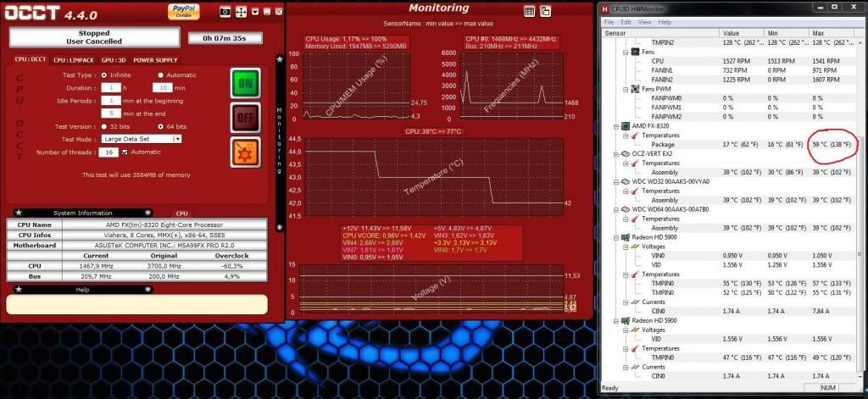Image resolution: width=868 pixels, height=399 pixels.
Task: Click the Fans icon above CPU fan row
Action: [636, 52]
